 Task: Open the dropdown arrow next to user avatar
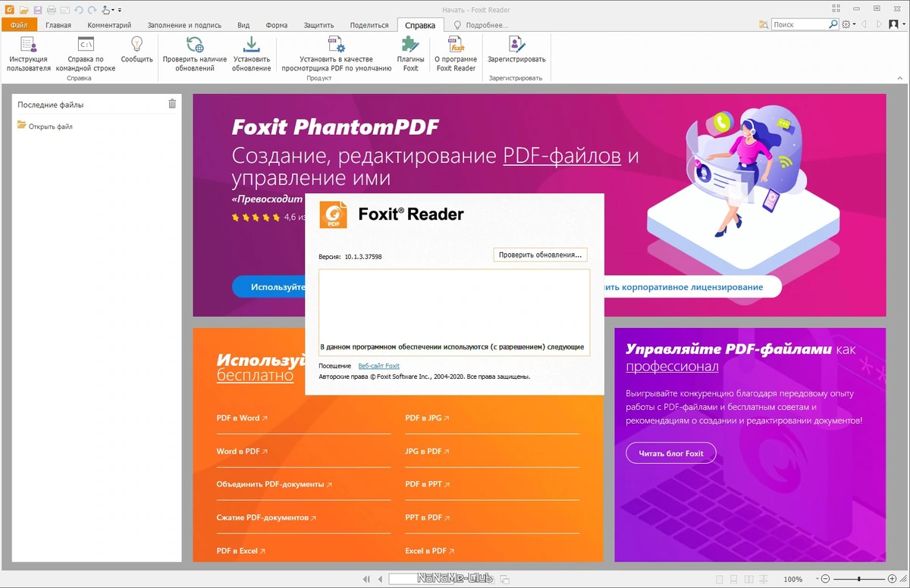[902, 24]
